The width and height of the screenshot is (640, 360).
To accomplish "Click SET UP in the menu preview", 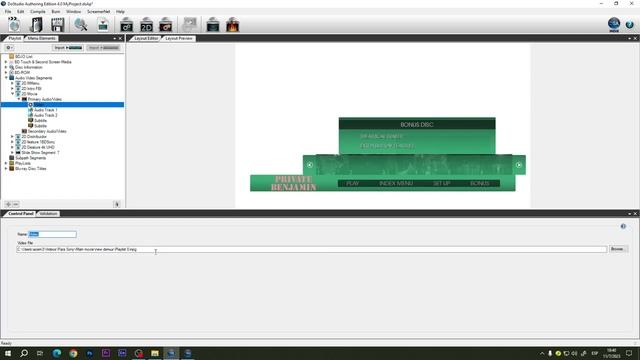I will tap(441, 183).
